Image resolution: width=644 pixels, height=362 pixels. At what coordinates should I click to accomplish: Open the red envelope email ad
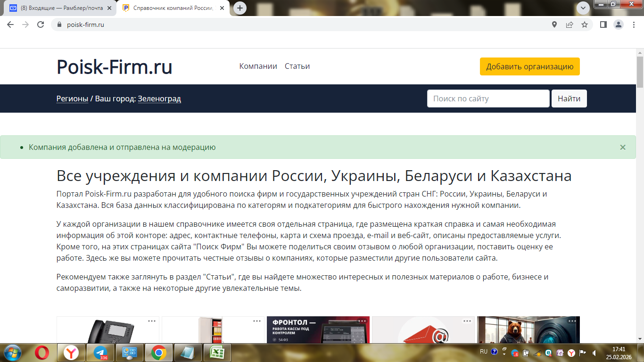423,330
